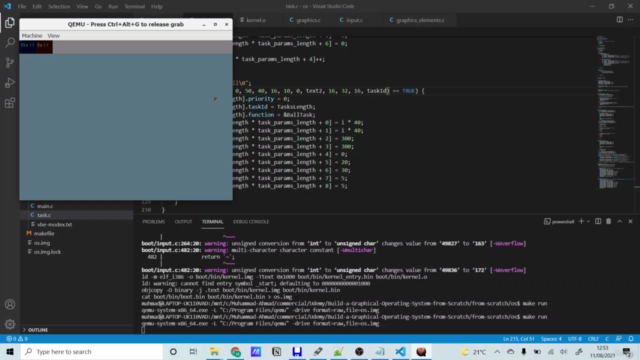The width and height of the screenshot is (640, 360).
Task: Open Notion from the taskbar
Action: pyautogui.click(x=276, y=351)
